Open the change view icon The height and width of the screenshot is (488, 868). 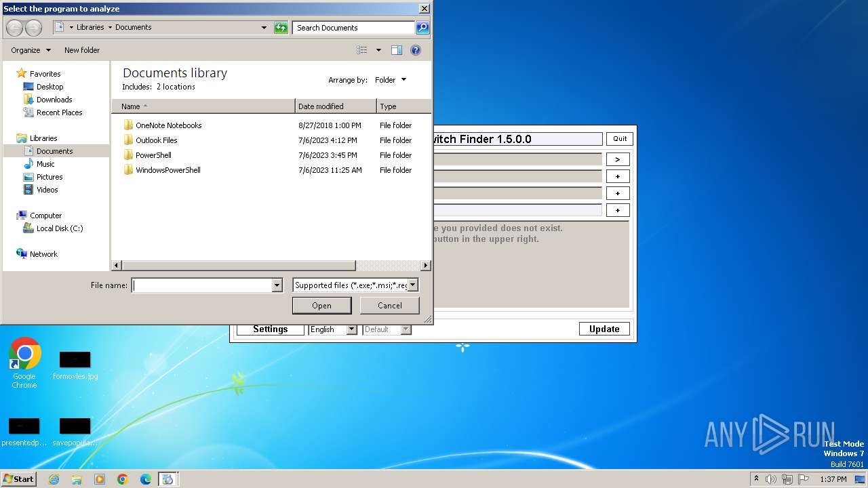pyautogui.click(x=362, y=50)
